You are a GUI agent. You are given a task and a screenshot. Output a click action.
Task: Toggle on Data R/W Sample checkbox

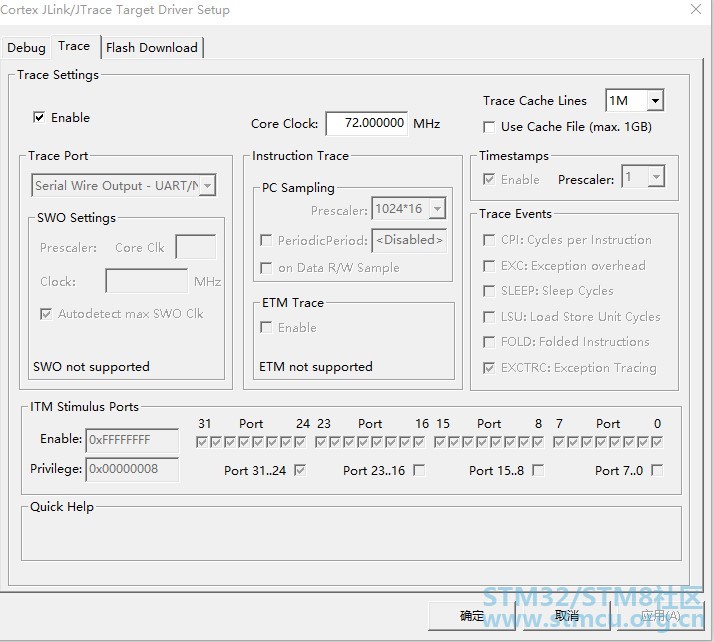click(x=266, y=268)
